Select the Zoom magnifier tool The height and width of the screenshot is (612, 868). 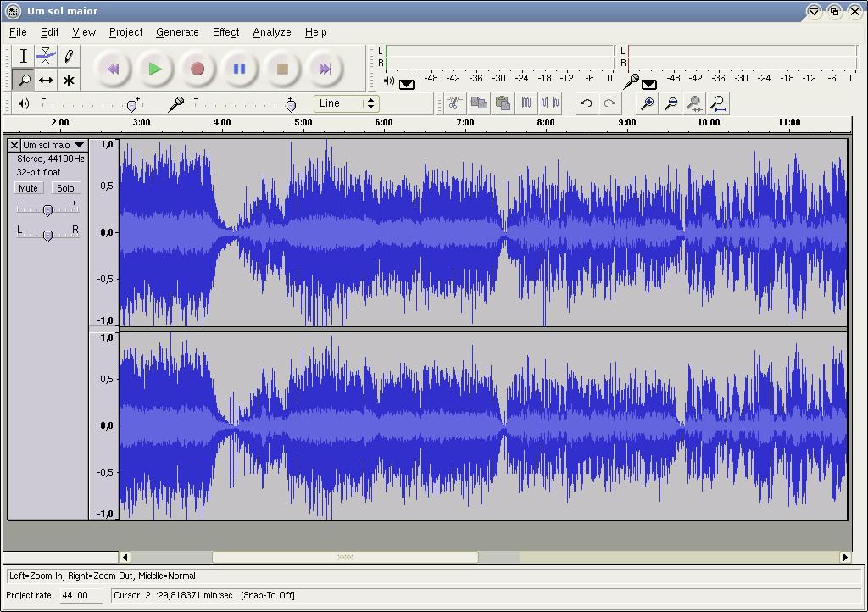23,81
